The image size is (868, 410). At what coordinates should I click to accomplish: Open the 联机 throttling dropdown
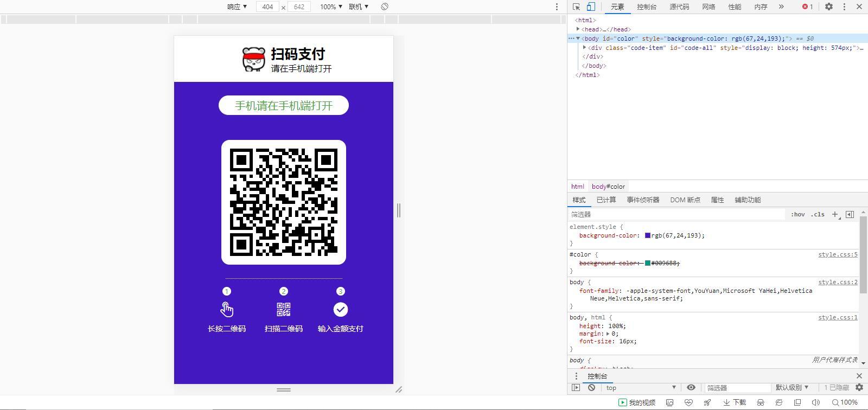(359, 7)
